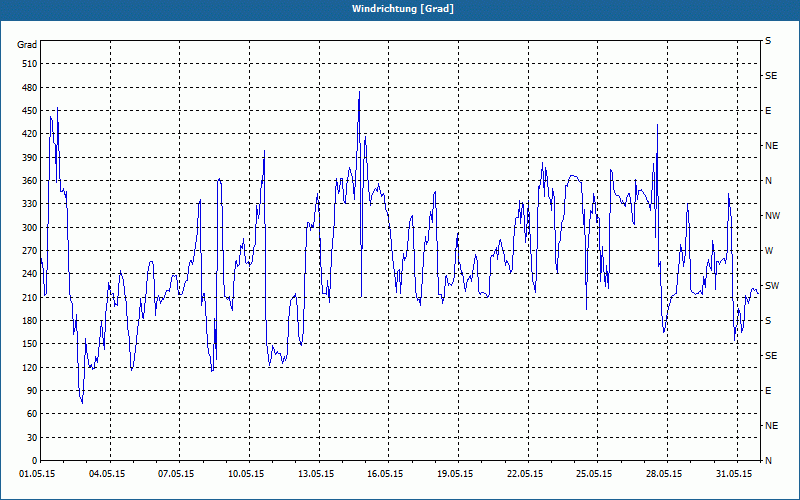Image resolution: width=800 pixels, height=500 pixels.
Task: Click the 10.05.15 date label
Action: click(246, 474)
